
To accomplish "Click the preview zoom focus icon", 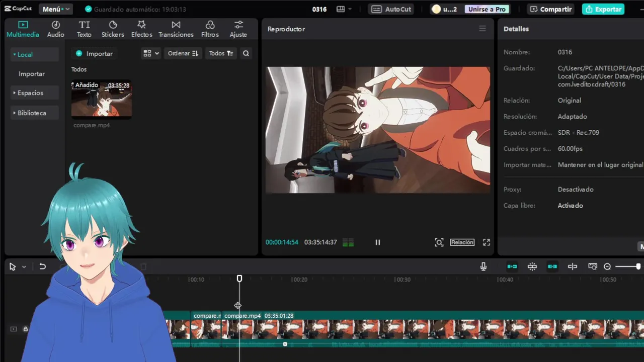I will point(439,242).
